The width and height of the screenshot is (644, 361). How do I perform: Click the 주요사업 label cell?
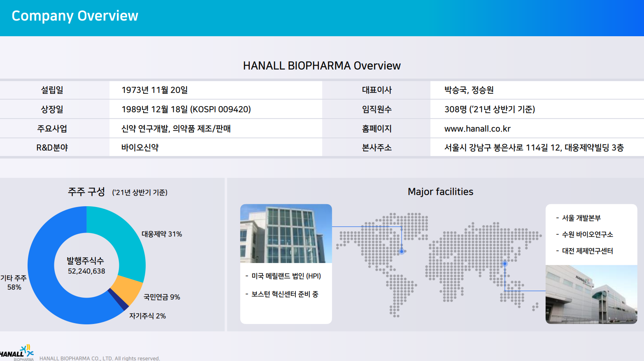pos(55,128)
